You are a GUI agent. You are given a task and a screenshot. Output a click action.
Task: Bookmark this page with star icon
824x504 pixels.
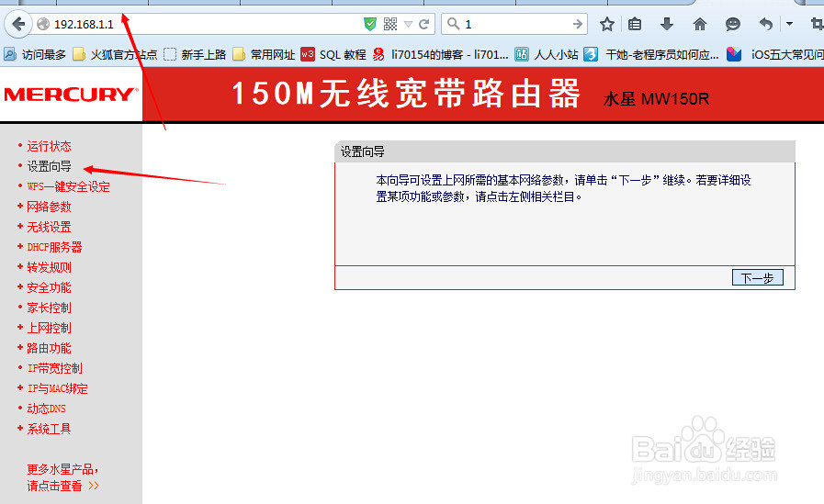click(x=607, y=24)
